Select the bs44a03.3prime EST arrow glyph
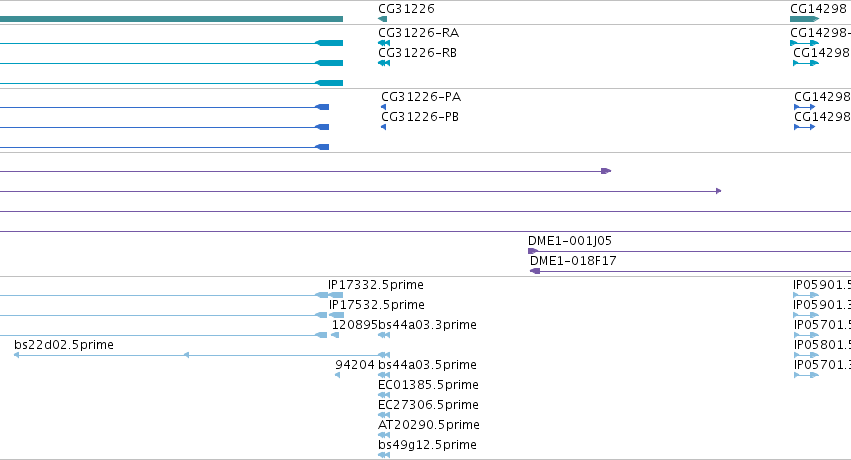This screenshot has height=460, width=851. pos(384,335)
